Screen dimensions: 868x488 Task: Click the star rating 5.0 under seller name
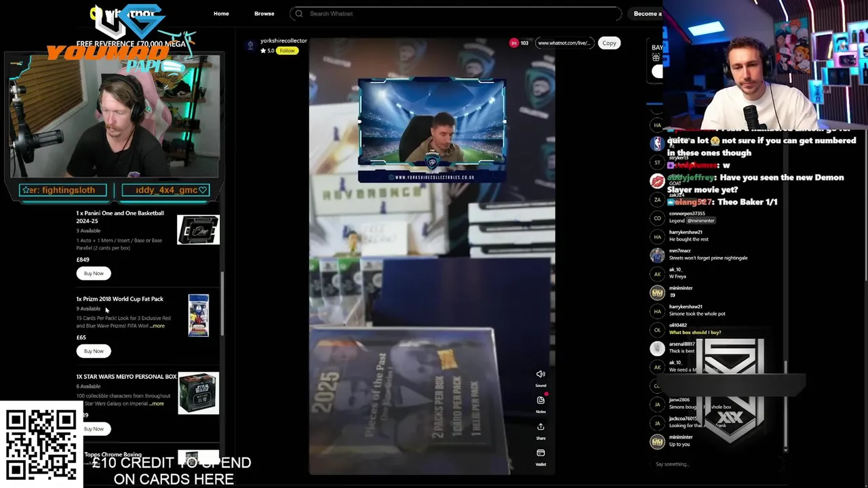click(x=267, y=51)
